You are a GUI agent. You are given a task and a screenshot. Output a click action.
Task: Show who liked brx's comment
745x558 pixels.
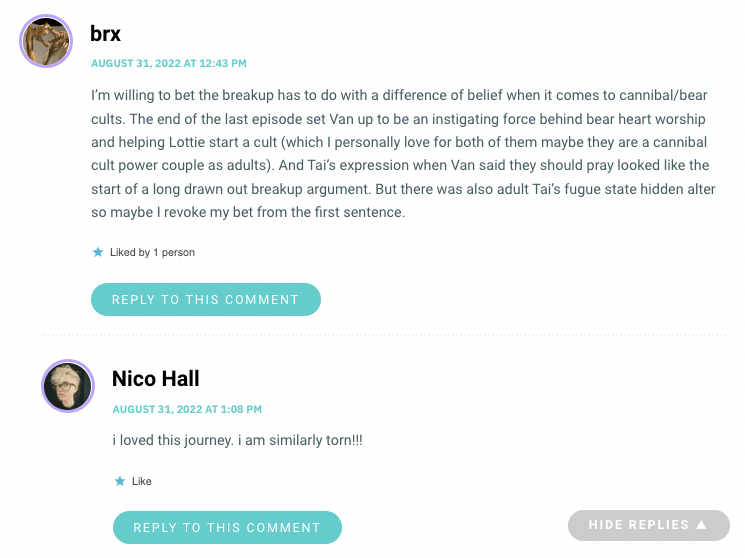pos(152,252)
